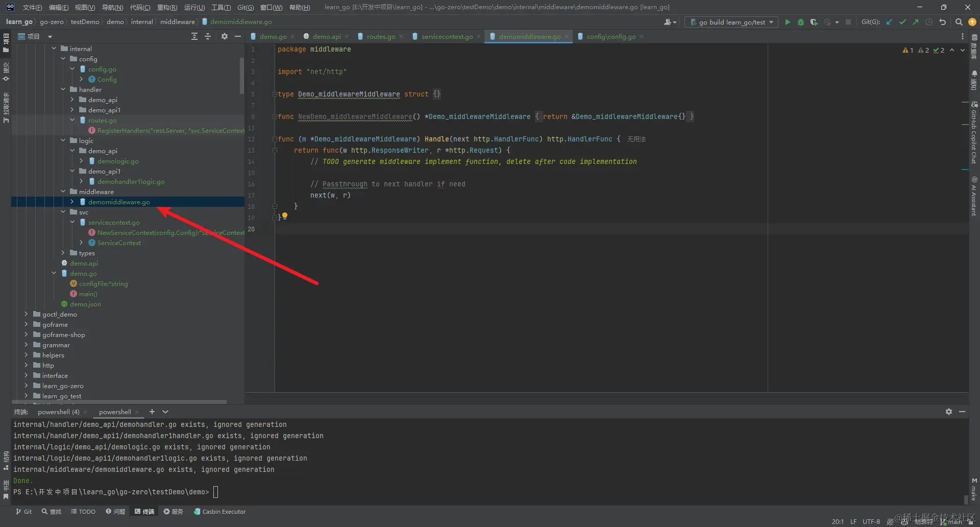Image resolution: width=980 pixels, height=527 pixels.
Task: Expand the goctl_demo folder
Action: tap(26, 314)
